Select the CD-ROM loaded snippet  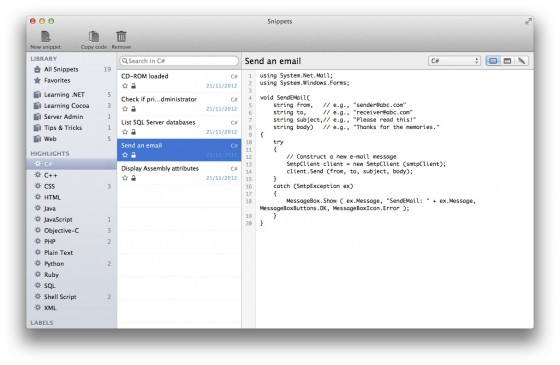coord(179,81)
